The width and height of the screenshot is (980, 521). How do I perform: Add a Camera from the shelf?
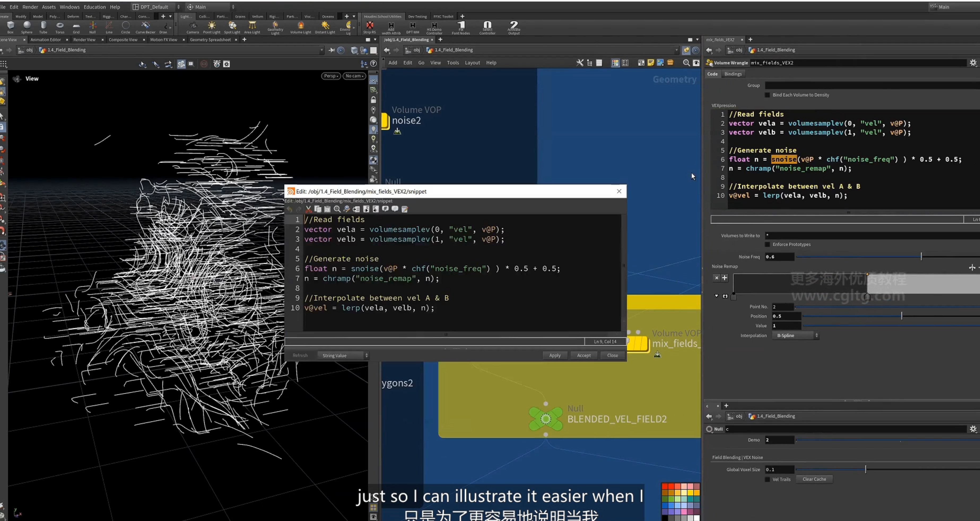[193, 27]
